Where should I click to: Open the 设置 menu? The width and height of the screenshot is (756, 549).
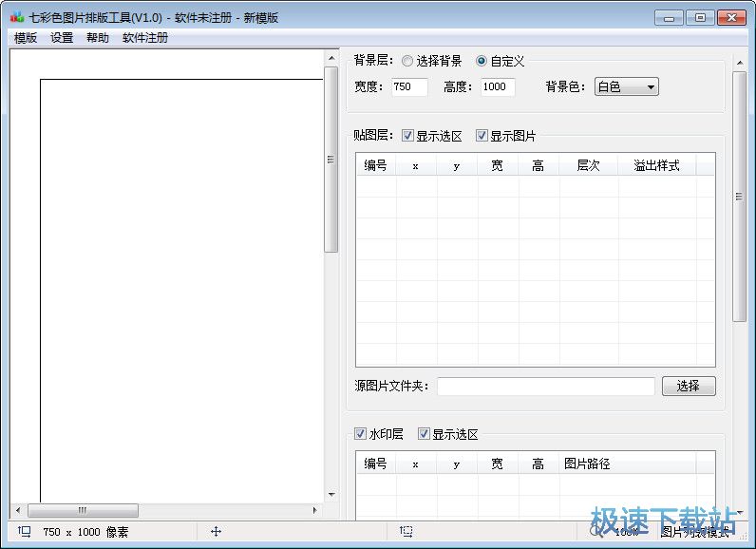coord(62,38)
